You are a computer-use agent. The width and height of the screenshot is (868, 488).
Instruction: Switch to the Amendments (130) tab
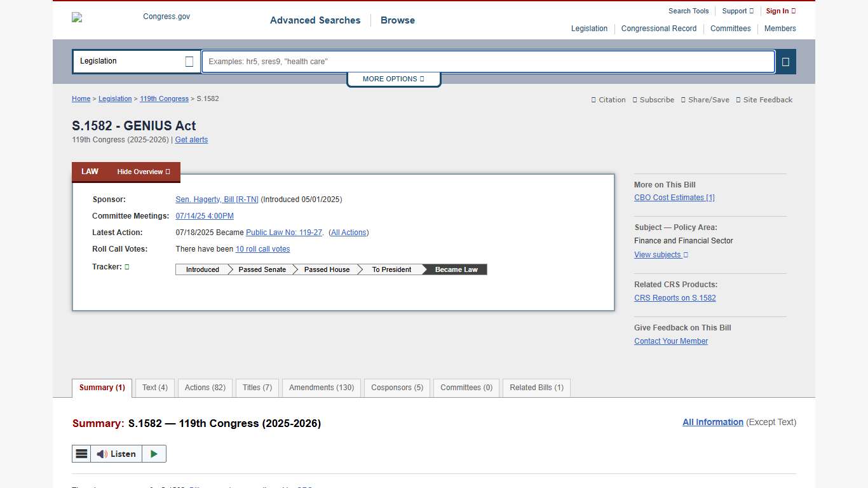[321, 388]
